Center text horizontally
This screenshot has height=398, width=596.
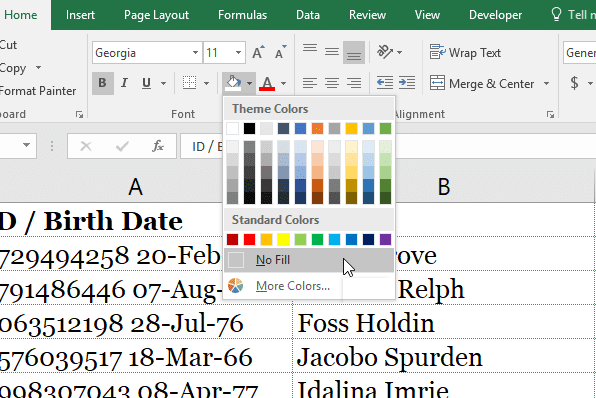(x=332, y=83)
